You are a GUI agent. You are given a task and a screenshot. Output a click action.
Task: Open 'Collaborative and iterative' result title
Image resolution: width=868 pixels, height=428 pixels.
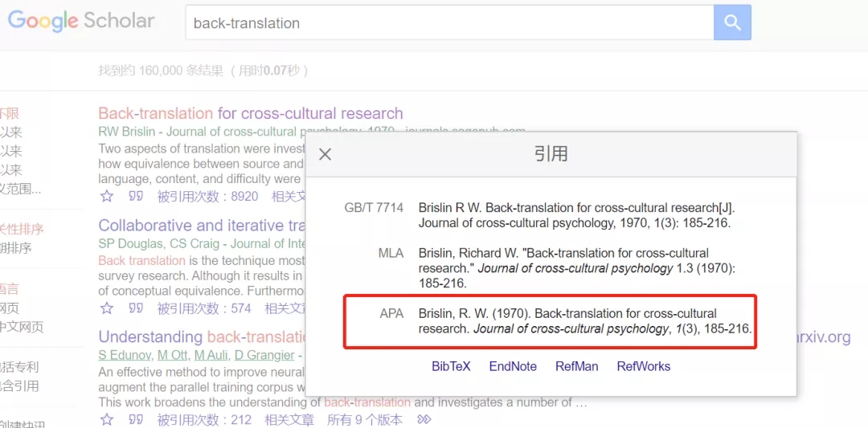point(202,226)
